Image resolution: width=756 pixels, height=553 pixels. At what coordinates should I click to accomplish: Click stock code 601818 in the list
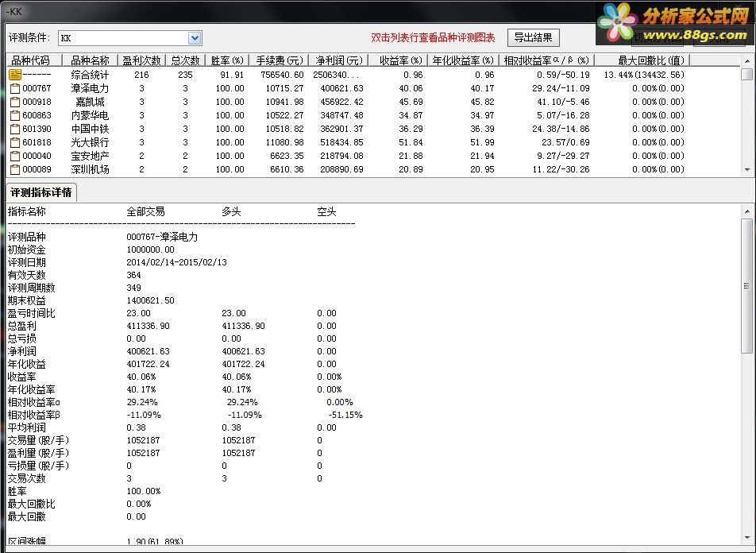(37, 142)
